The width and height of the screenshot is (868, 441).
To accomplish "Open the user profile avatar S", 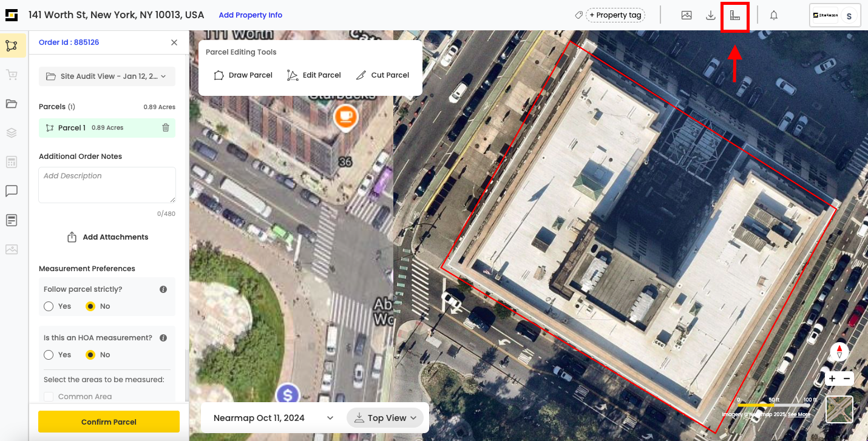I will coord(849,16).
